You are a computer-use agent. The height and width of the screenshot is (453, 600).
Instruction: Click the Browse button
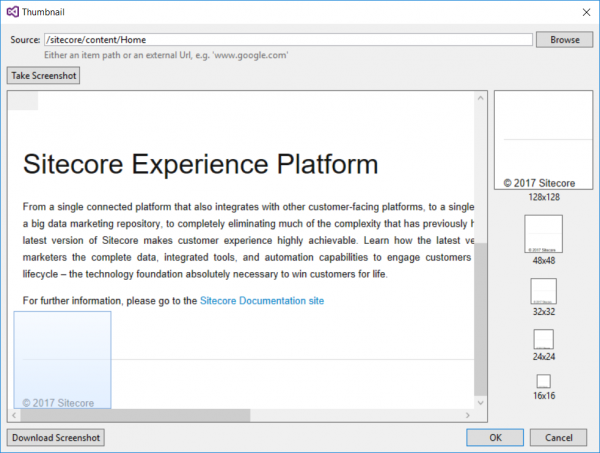[x=564, y=40]
